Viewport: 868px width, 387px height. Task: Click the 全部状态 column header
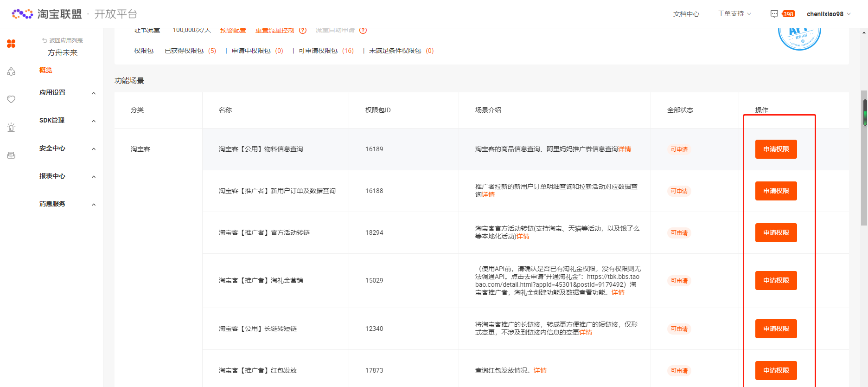(x=680, y=110)
